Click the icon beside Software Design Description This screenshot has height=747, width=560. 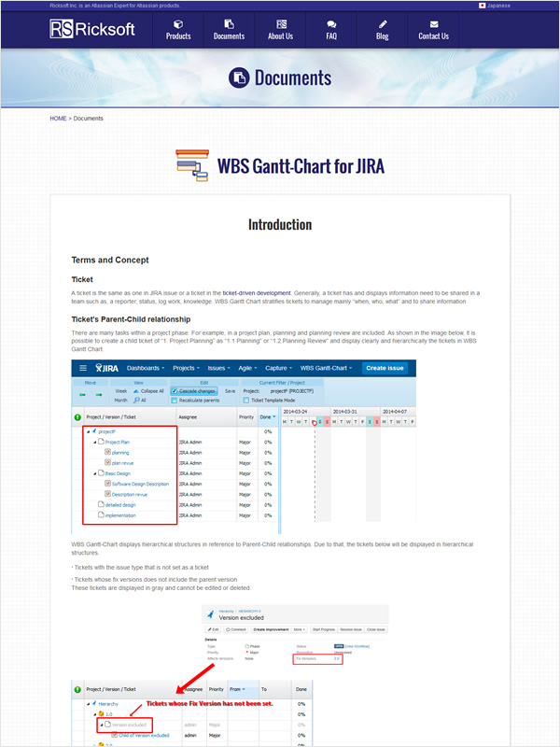(107, 484)
